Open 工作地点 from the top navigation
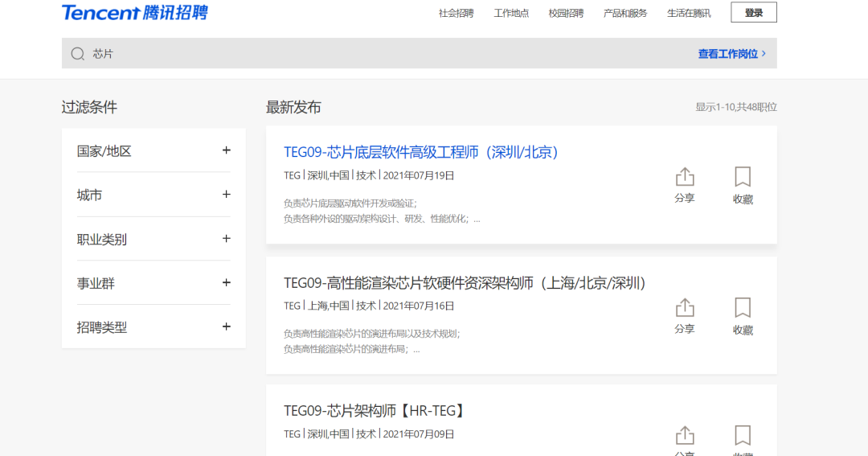The image size is (868, 456). pyautogui.click(x=511, y=13)
